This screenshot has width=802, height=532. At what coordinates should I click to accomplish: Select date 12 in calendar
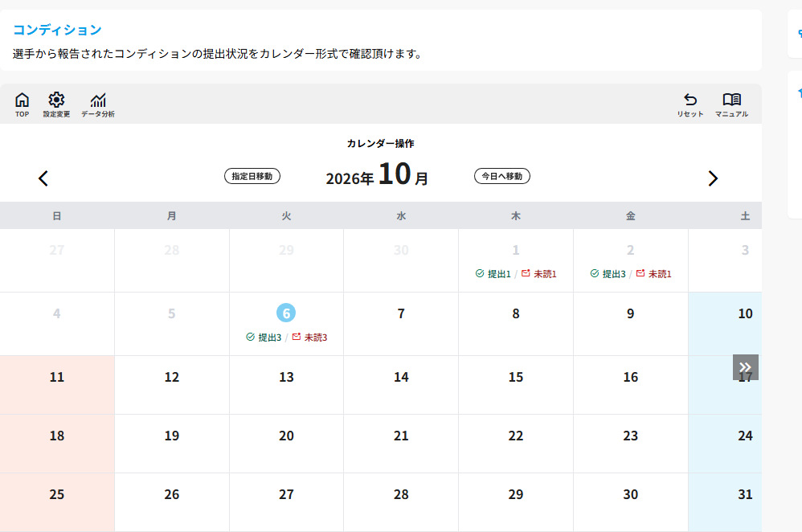click(x=172, y=377)
